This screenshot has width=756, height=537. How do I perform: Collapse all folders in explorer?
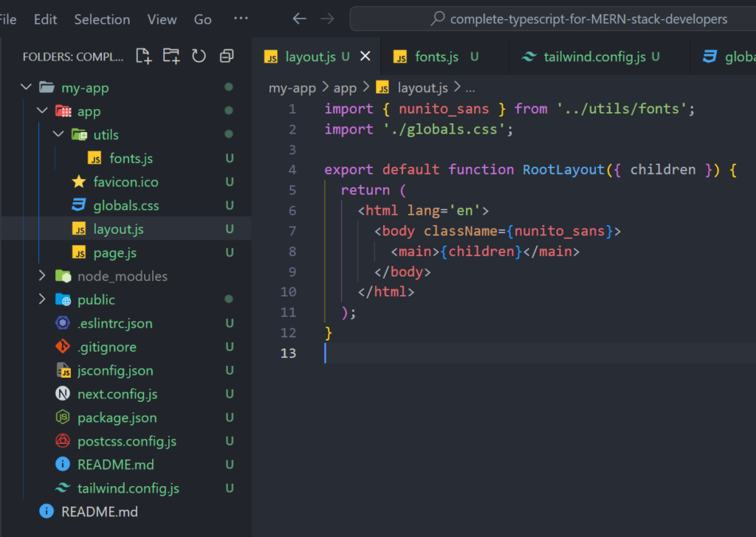(x=227, y=56)
